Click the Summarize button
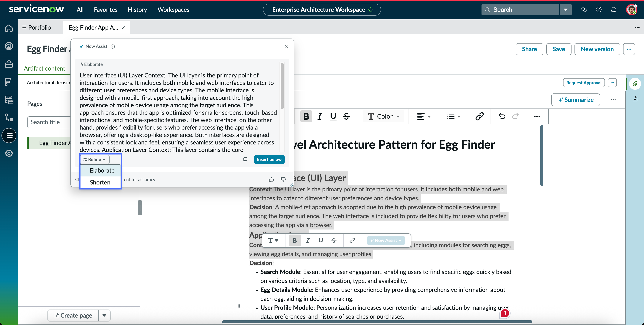This screenshot has width=644, height=325. (x=575, y=100)
